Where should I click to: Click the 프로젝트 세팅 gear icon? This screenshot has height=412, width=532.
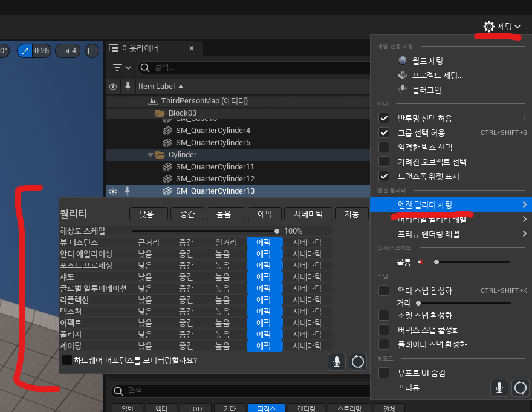[x=403, y=75]
